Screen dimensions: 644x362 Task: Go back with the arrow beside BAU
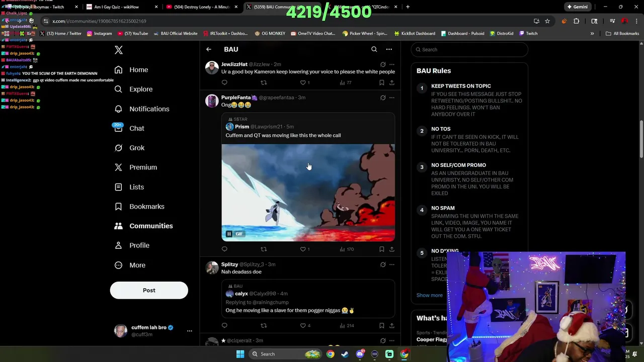pyautogui.click(x=209, y=49)
